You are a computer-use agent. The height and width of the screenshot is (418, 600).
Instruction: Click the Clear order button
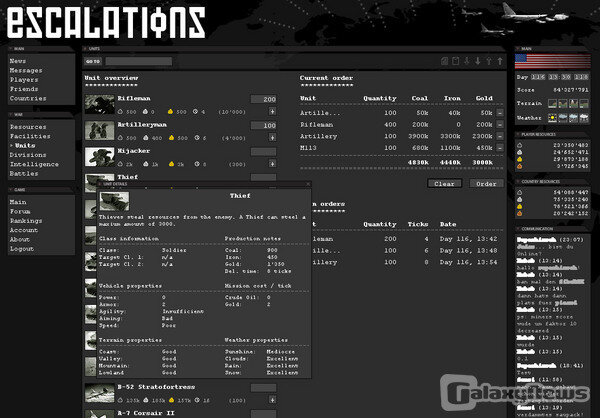[444, 184]
